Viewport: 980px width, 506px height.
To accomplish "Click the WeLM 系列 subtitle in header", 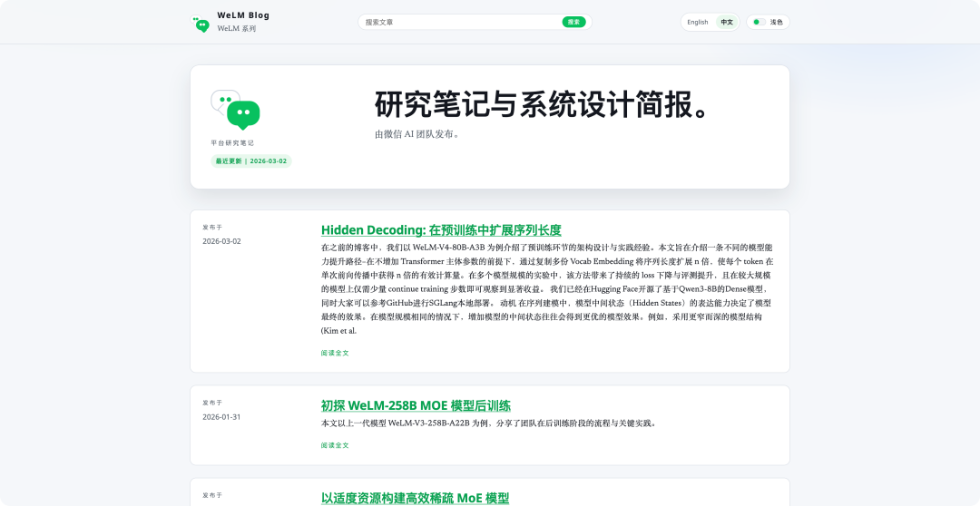I will click(x=237, y=29).
